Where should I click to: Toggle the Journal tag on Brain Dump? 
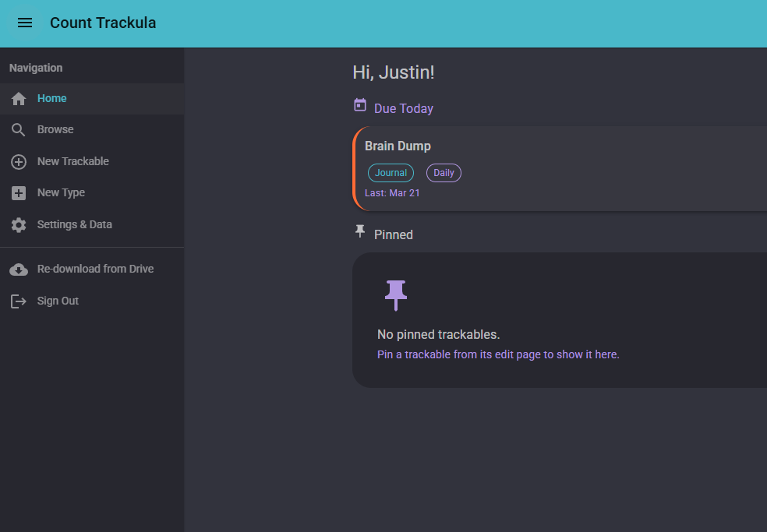pos(391,172)
